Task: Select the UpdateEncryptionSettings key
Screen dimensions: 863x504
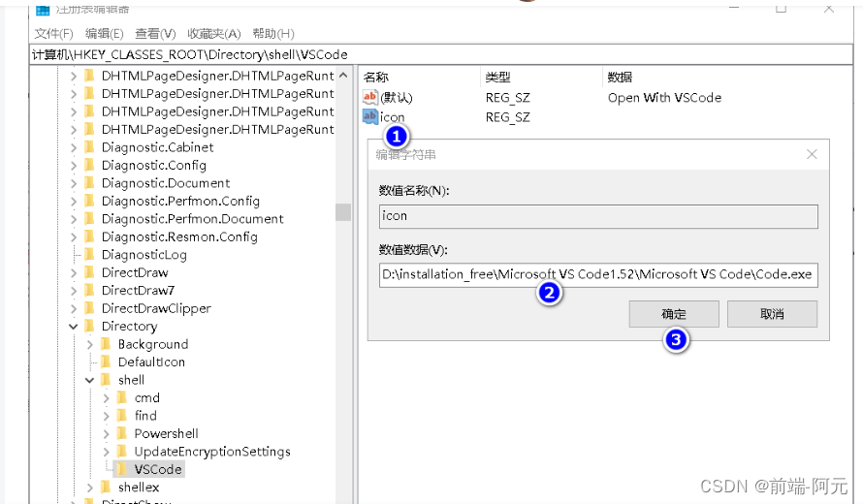Action: click(212, 452)
